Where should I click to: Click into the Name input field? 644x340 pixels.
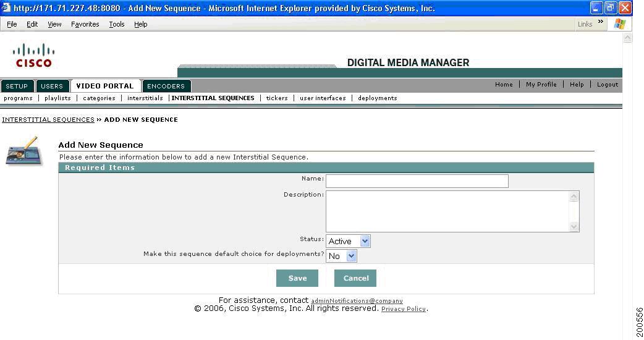click(x=417, y=181)
